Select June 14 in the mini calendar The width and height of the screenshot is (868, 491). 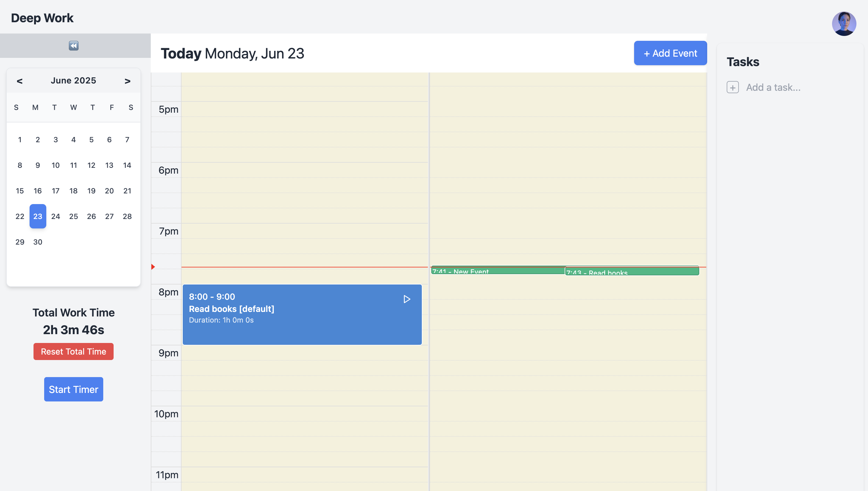tap(127, 165)
